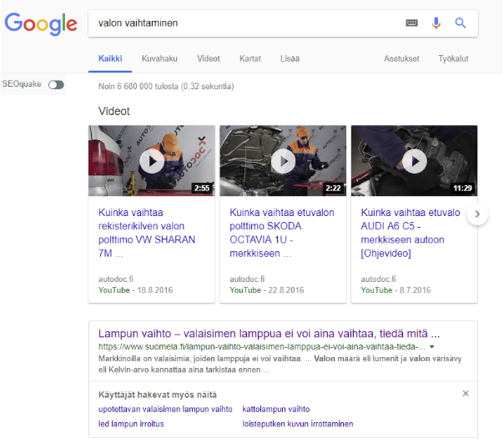Show next videos with carousel arrow
The height and width of the screenshot is (443, 504).
pos(477,214)
